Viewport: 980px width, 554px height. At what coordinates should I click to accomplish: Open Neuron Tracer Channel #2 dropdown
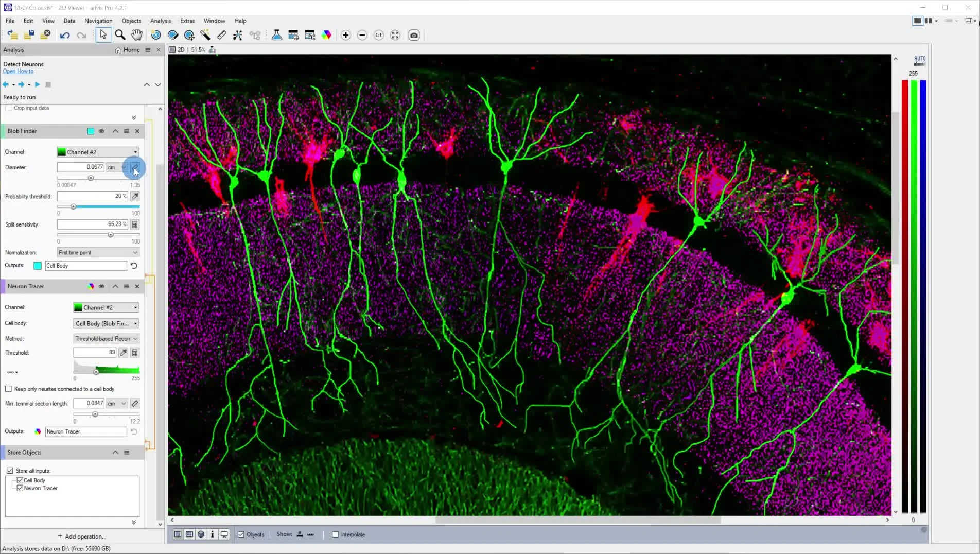tap(106, 307)
